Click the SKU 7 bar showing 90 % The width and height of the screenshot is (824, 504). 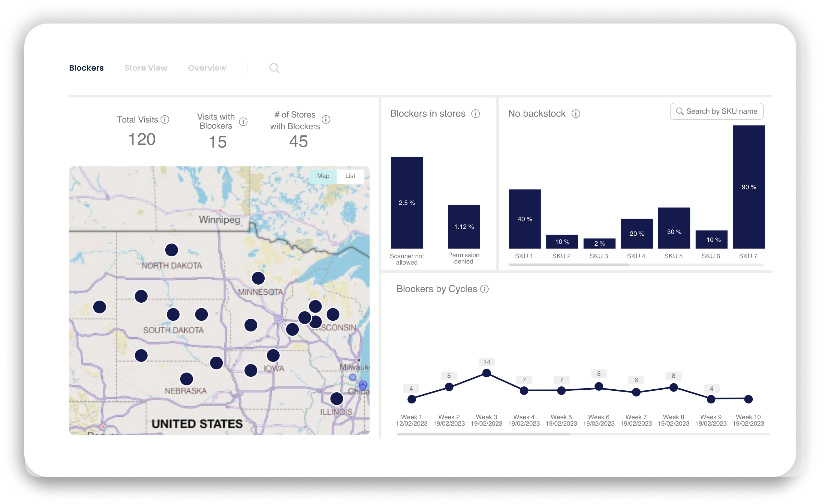pyautogui.click(x=749, y=187)
